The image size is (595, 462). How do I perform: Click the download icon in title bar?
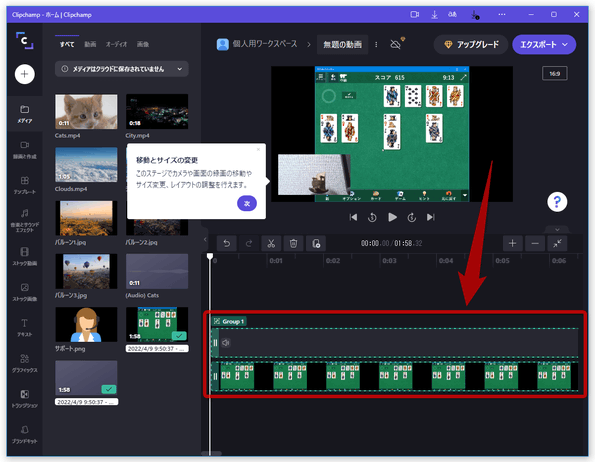tap(434, 14)
